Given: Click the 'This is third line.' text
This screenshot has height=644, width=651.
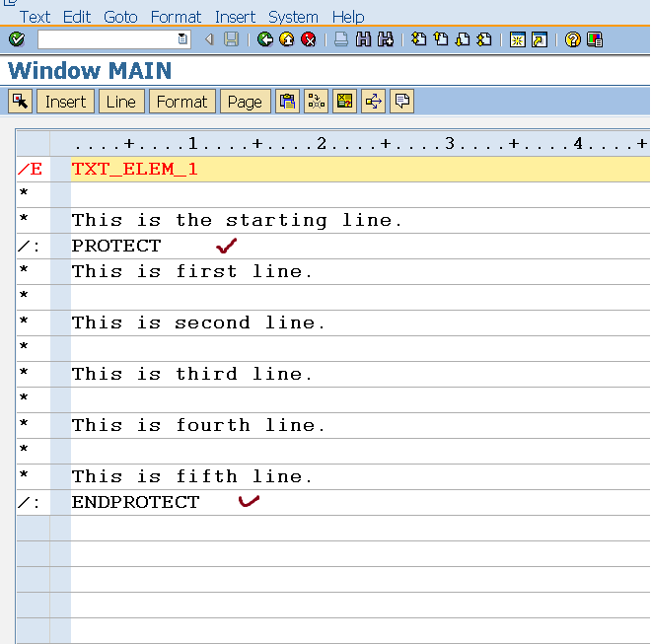Looking at the screenshot, I should tap(191, 374).
